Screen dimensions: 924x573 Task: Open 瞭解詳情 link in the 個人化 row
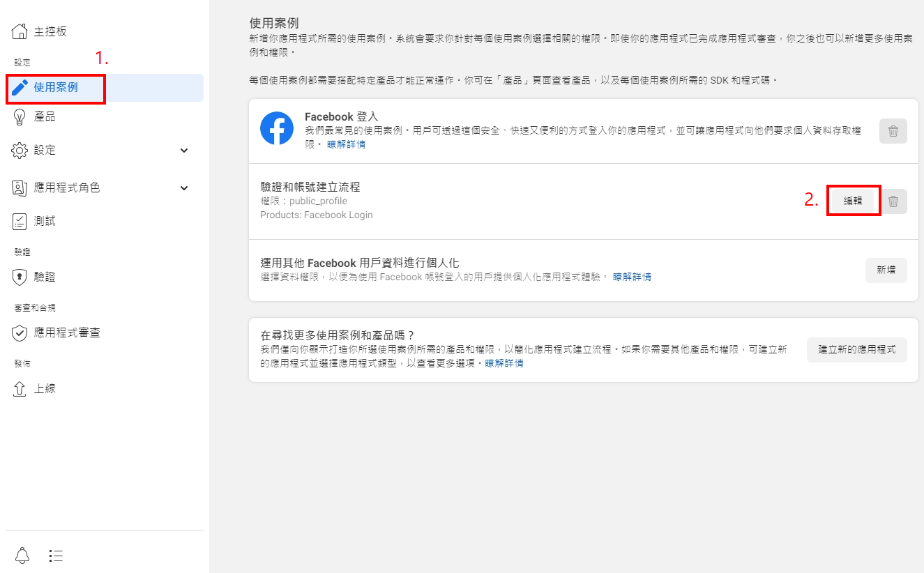632,277
